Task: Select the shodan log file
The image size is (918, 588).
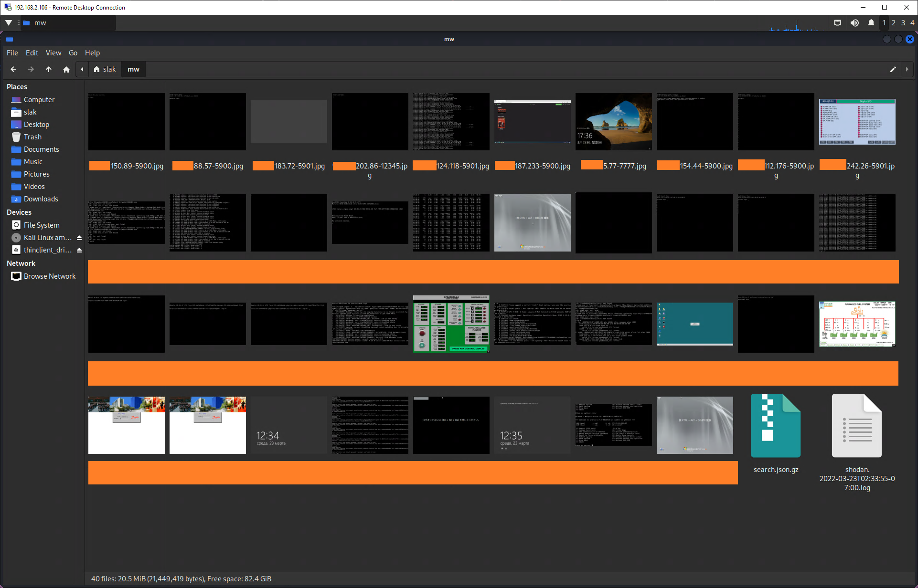Action: (857, 426)
